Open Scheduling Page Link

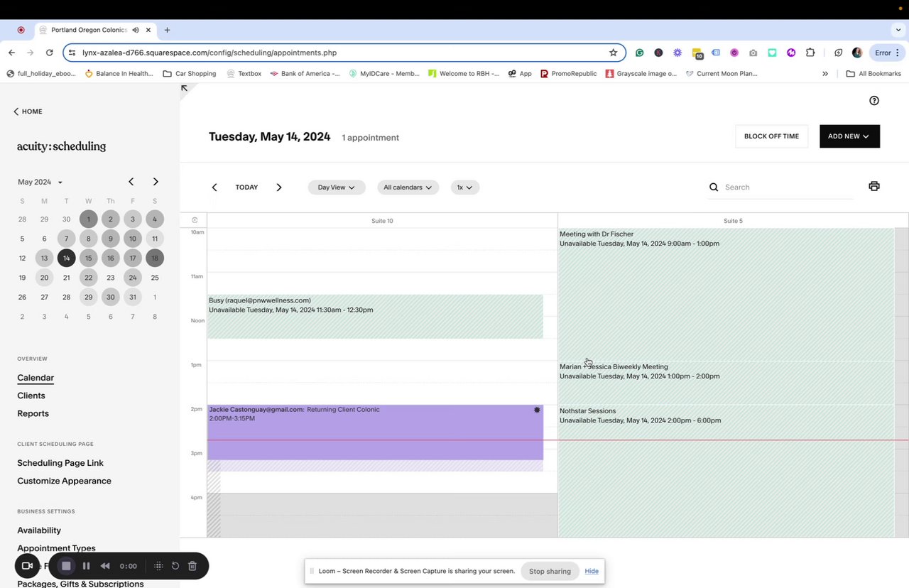click(60, 463)
